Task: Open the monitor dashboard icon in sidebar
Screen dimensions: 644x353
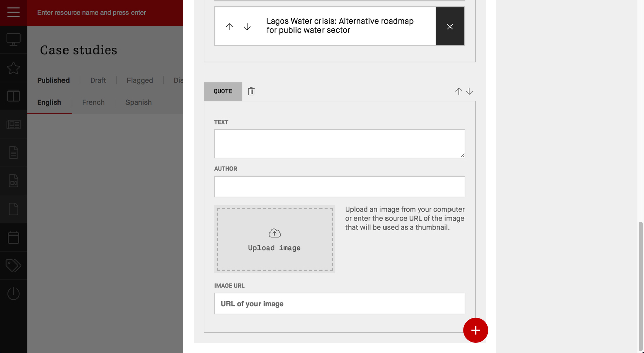Action: coord(14,39)
